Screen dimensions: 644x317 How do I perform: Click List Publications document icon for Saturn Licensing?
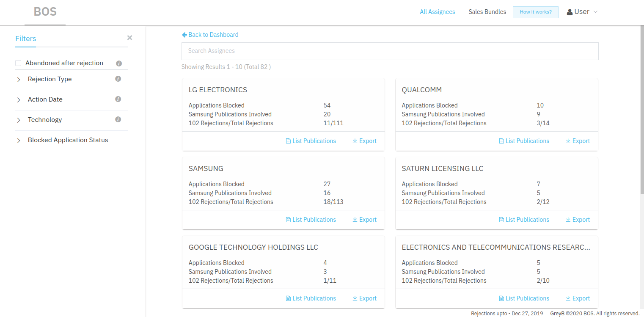pyautogui.click(x=501, y=220)
